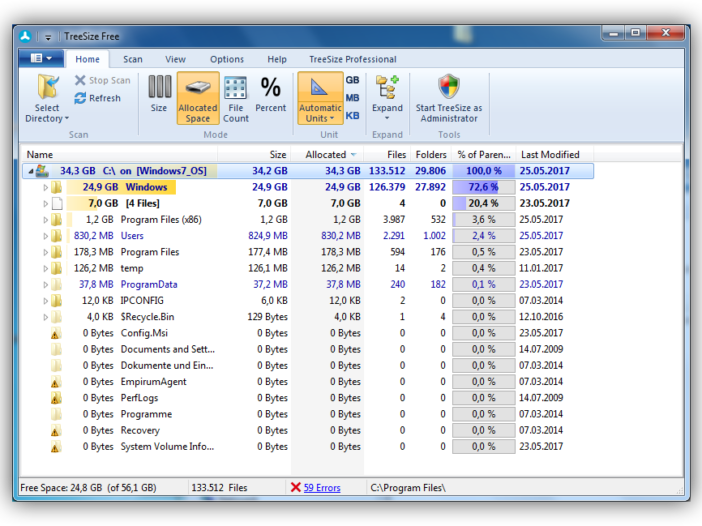The image size is (702, 526).
Task: Expand the IPCONFIG folder
Action: click(x=45, y=301)
